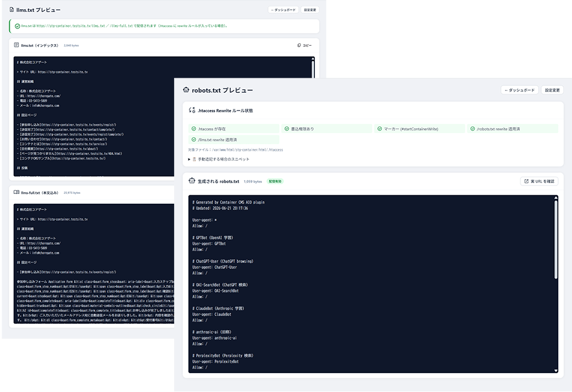
Task: Click the check icon on the .htaccess が存在 chip
Action: point(194,129)
